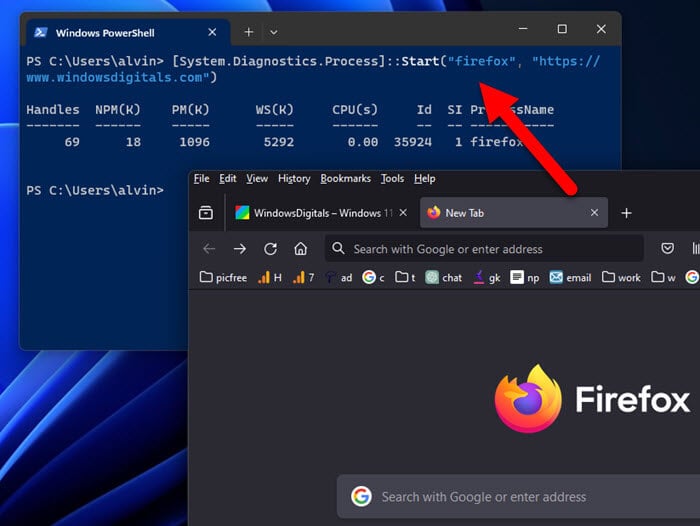The width and height of the screenshot is (700, 526).
Task: Click the WS(K) value 5292
Action: 279,142
